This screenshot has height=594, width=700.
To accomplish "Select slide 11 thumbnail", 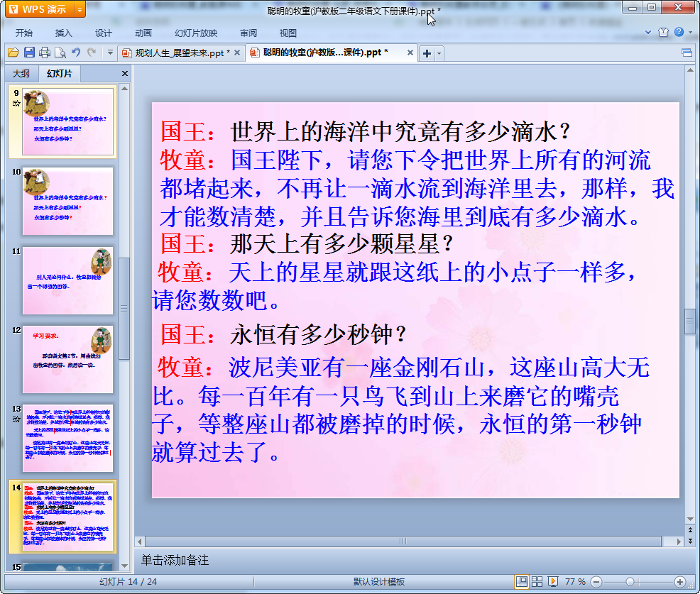I will point(68,280).
